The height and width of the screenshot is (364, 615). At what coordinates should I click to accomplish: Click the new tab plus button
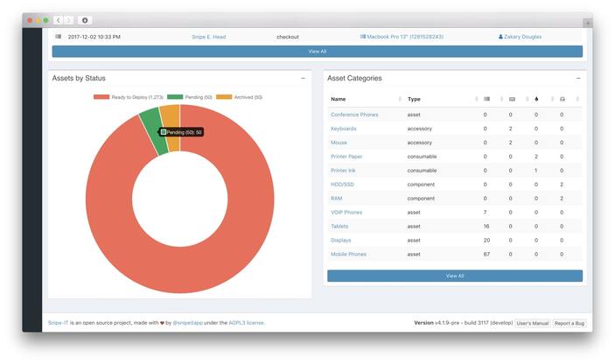[x=587, y=20]
